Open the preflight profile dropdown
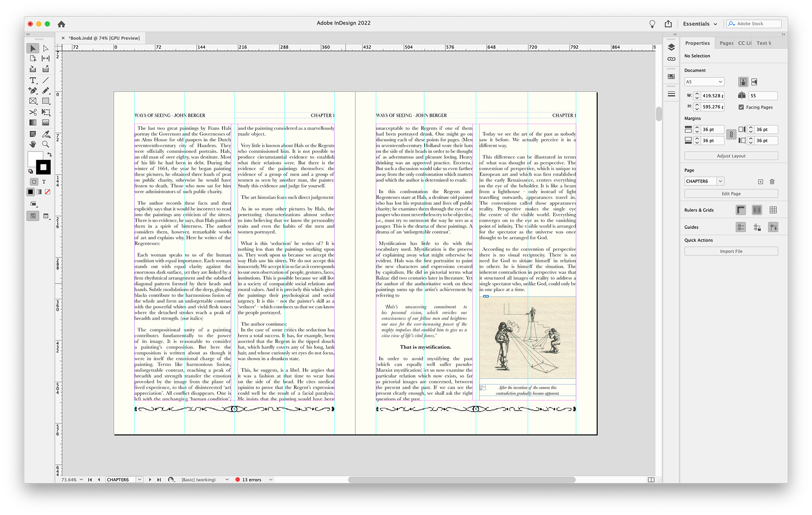Image resolution: width=812 pixels, height=515 pixels. (x=227, y=479)
